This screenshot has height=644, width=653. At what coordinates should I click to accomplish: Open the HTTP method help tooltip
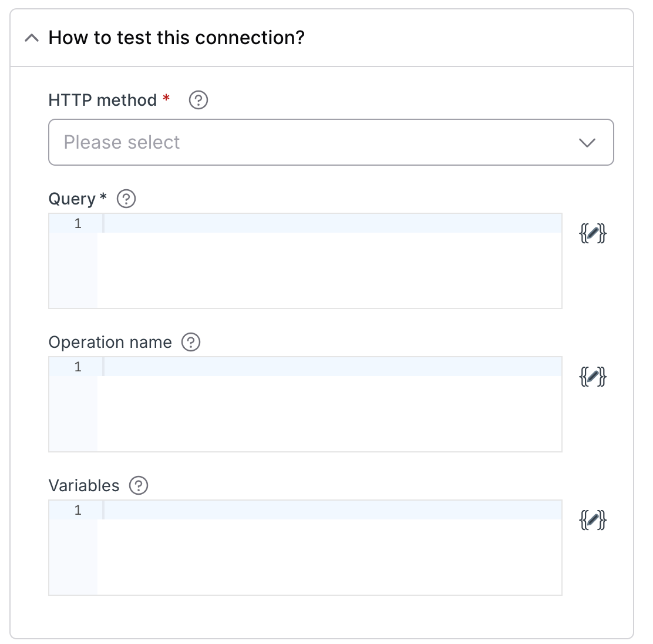[x=198, y=100]
